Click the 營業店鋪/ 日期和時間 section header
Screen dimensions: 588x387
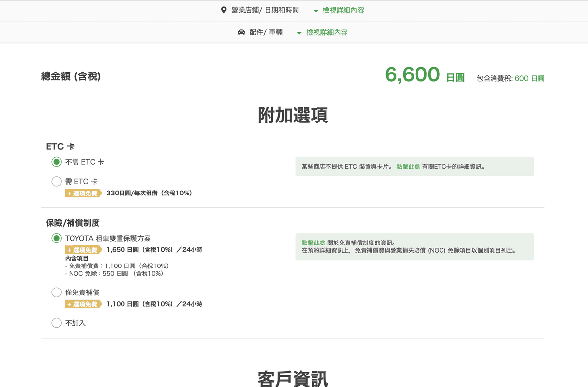click(265, 10)
